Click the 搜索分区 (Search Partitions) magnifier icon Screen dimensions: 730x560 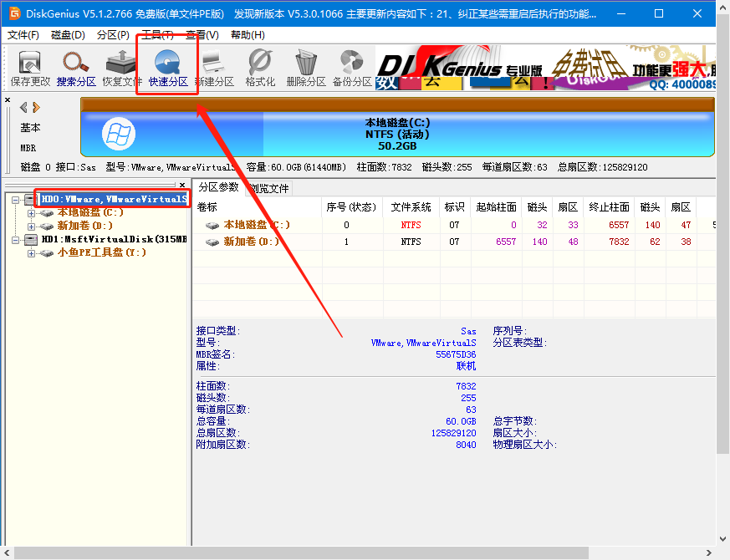[x=76, y=68]
